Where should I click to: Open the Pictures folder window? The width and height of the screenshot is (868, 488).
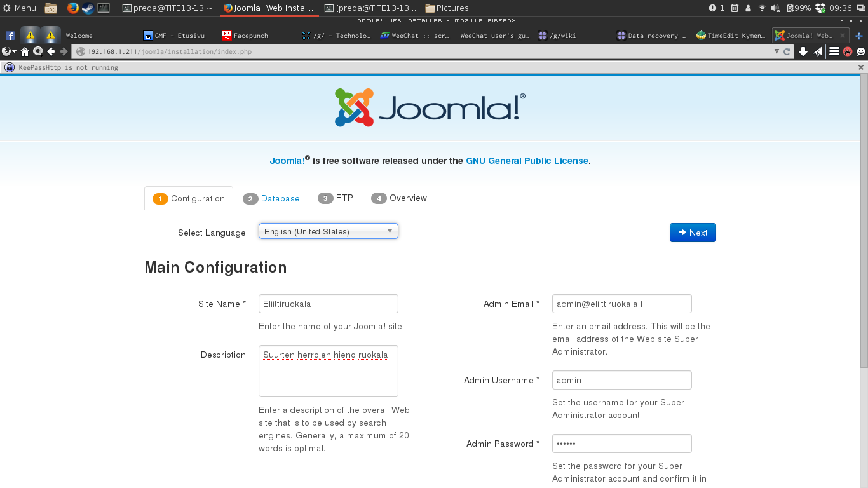(447, 8)
